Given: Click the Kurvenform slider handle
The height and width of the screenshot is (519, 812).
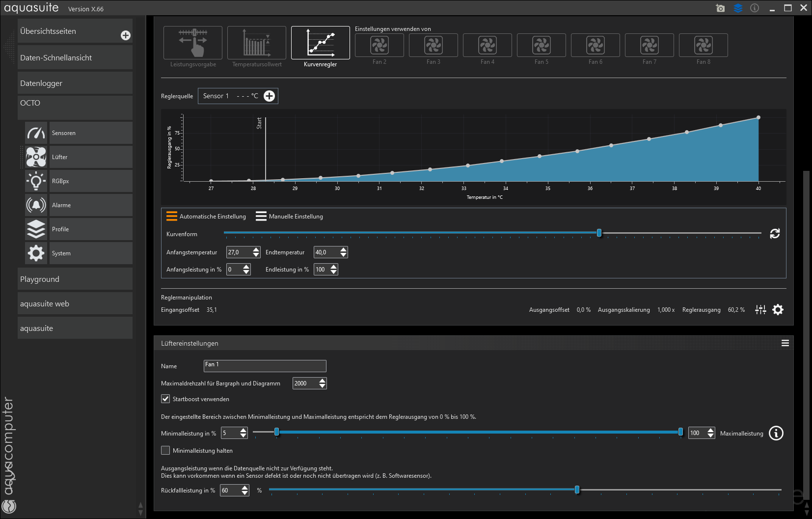Looking at the screenshot, I should coord(599,233).
